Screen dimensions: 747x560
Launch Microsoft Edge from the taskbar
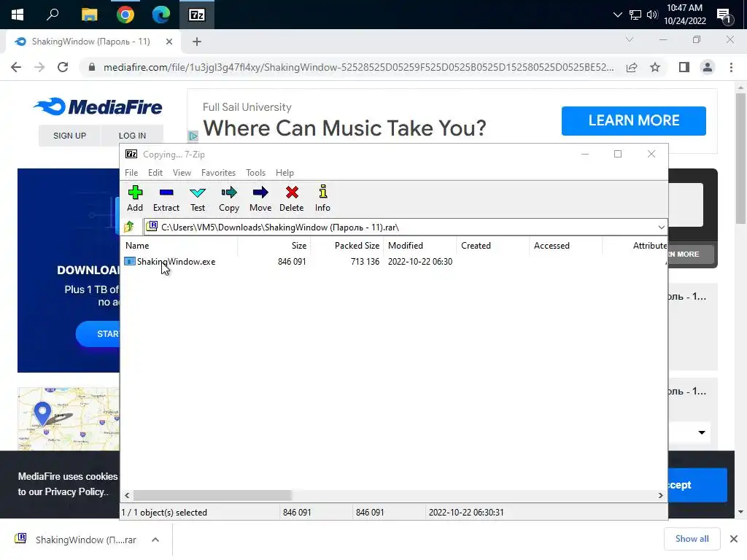(161, 15)
